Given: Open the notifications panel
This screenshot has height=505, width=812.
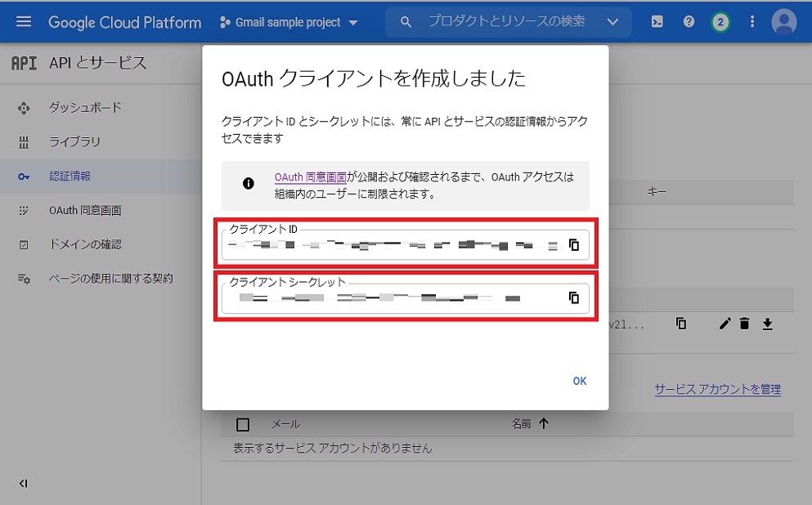Looking at the screenshot, I should (720, 21).
